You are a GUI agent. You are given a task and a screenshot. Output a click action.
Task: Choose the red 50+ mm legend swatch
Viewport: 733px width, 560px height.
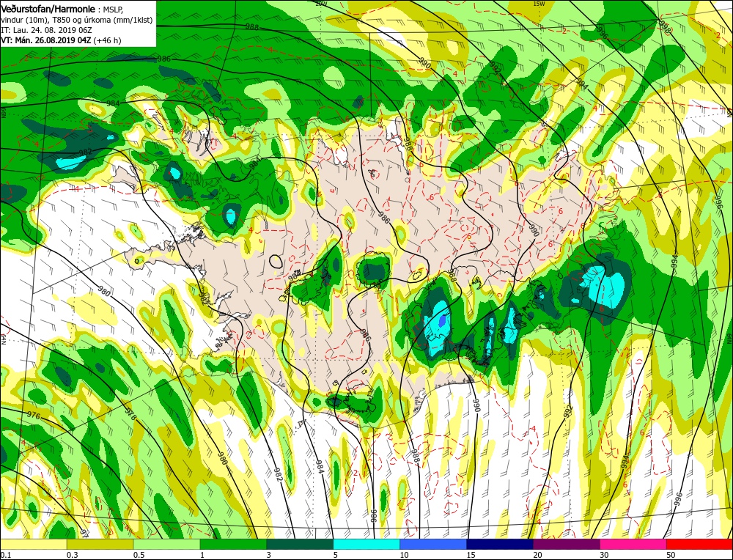click(699, 544)
